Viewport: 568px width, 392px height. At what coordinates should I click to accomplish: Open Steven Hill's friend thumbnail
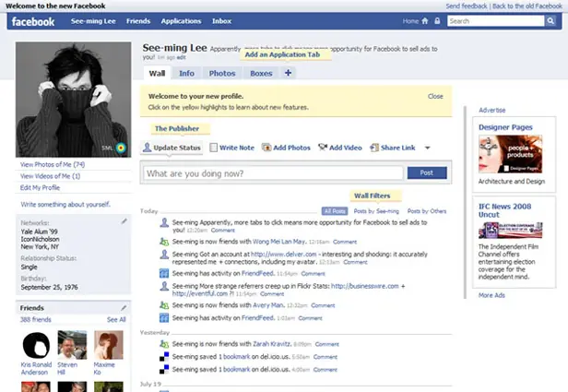click(72, 345)
